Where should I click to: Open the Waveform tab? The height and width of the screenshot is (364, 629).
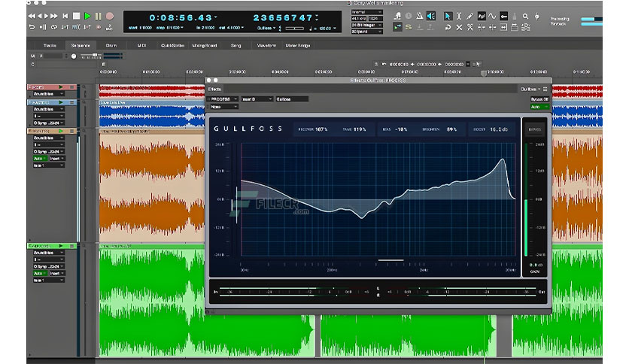pyautogui.click(x=266, y=45)
